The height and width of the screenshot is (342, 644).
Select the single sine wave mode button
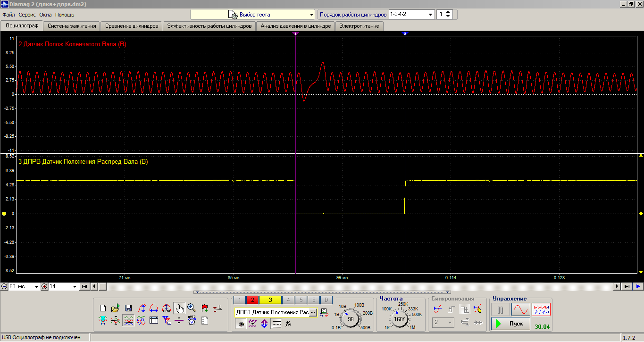coord(521,310)
